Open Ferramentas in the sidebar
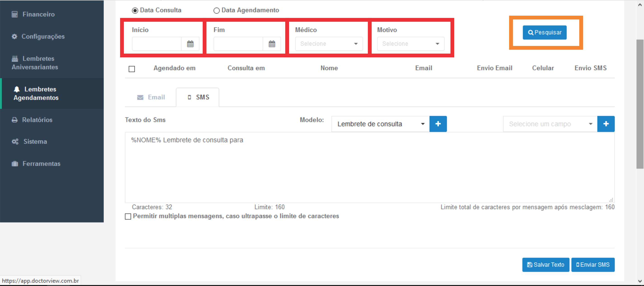Screen dimensions: 644x286 [41, 164]
